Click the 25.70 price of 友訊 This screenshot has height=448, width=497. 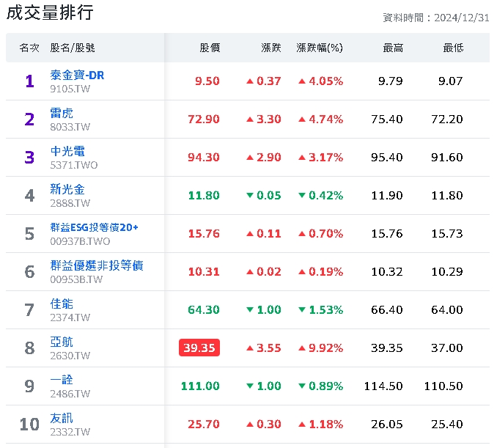pos(204,425)
